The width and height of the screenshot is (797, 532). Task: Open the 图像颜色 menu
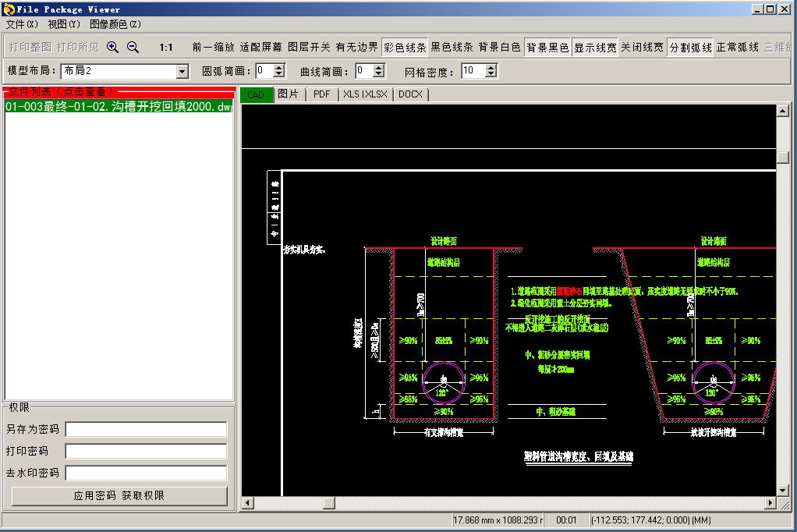point(115,24)
